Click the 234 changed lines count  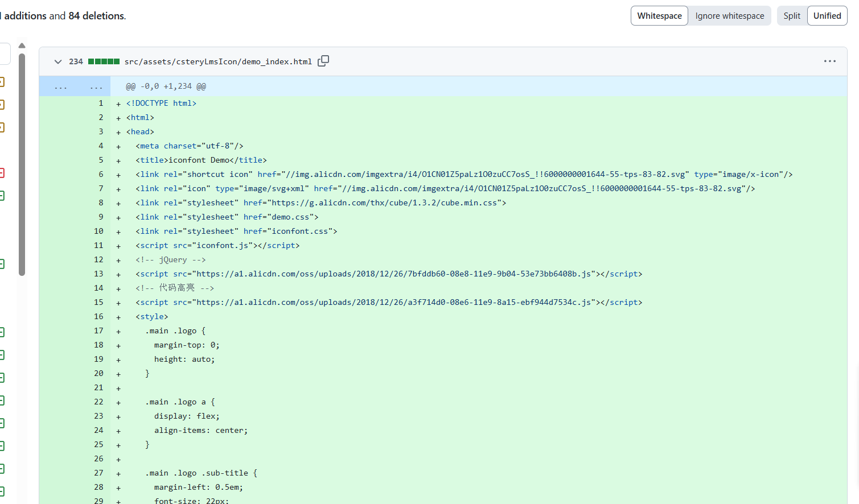[x=76, y=61]
